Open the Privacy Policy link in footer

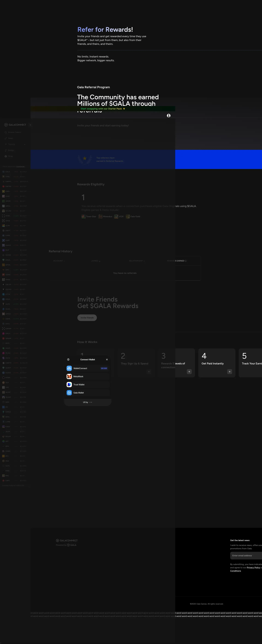coord(253,567)
